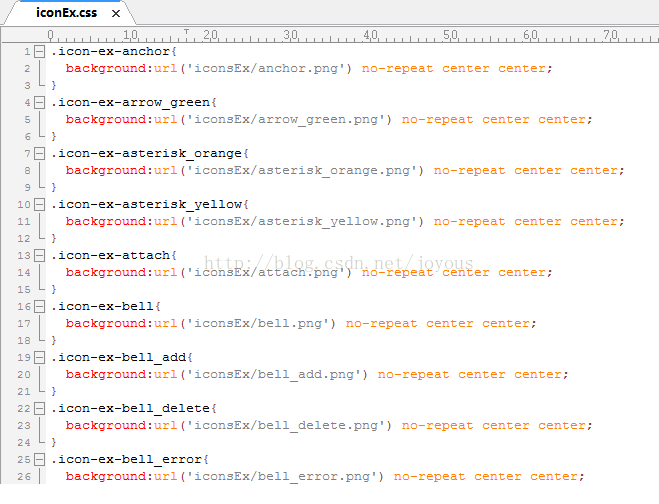Collapse the .icon-ex-asterisk_yellow rule fold
Image resolution: width=659 pixels, height=504 pixels.
(39, 205)
